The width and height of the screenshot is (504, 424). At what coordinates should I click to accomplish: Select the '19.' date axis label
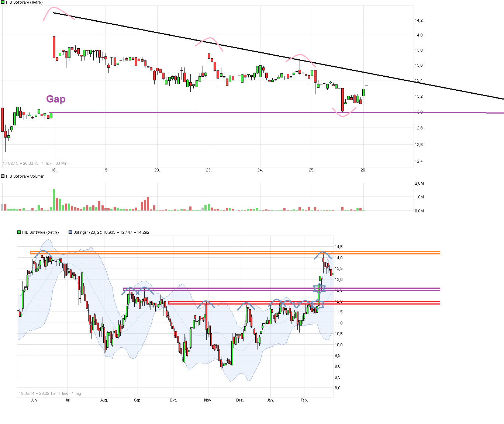coord(106,170)
